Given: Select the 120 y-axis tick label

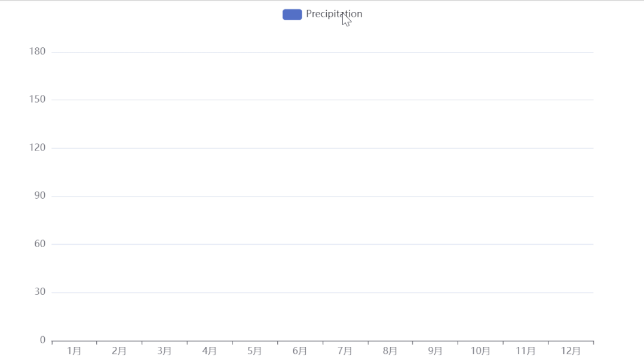Looking at the screenshot, I should pyautogui.click(x=37, y=147).
